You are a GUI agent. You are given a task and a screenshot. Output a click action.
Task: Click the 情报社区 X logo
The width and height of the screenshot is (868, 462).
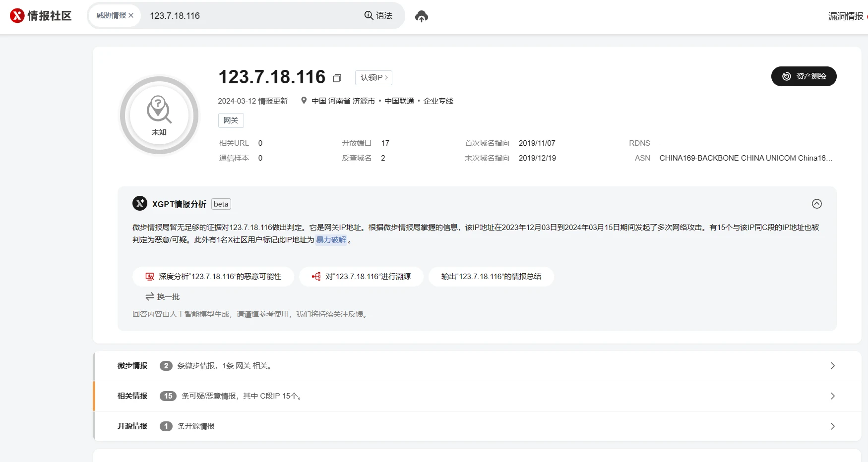click(x=41, y=16)
